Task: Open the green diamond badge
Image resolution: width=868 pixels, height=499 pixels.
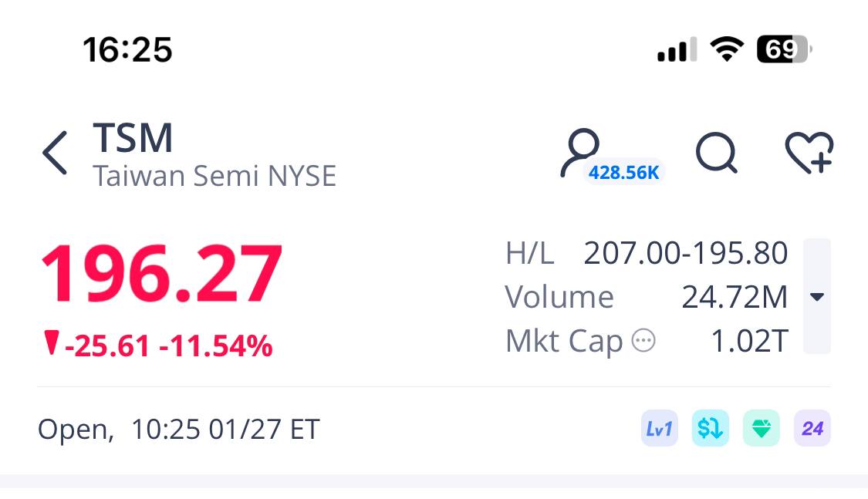Action: (762, 429)
